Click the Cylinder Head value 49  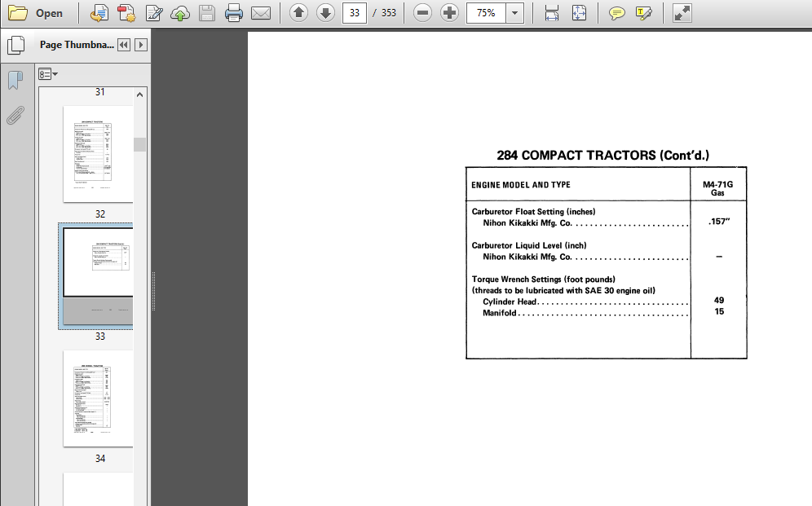(719, 300)
